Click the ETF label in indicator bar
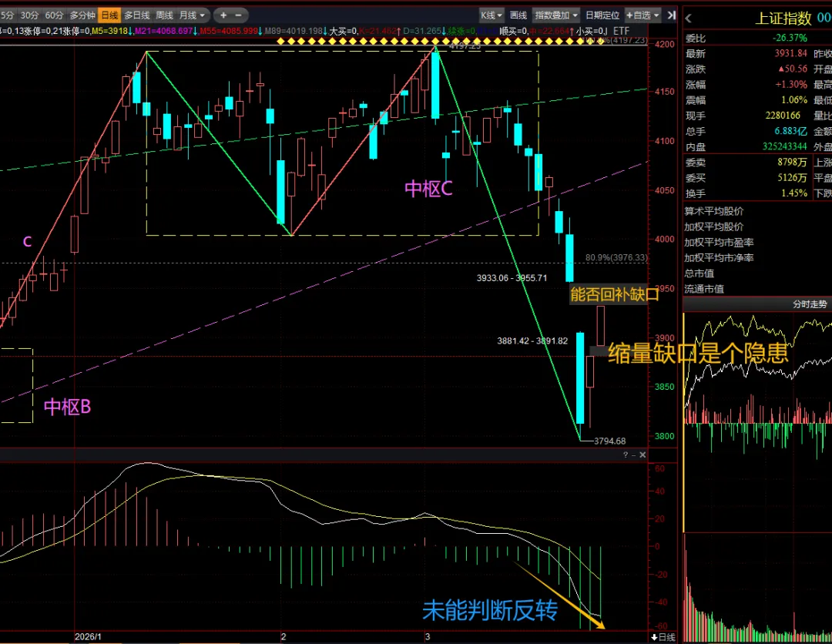 pyautogui.click(x=622, y=32)
